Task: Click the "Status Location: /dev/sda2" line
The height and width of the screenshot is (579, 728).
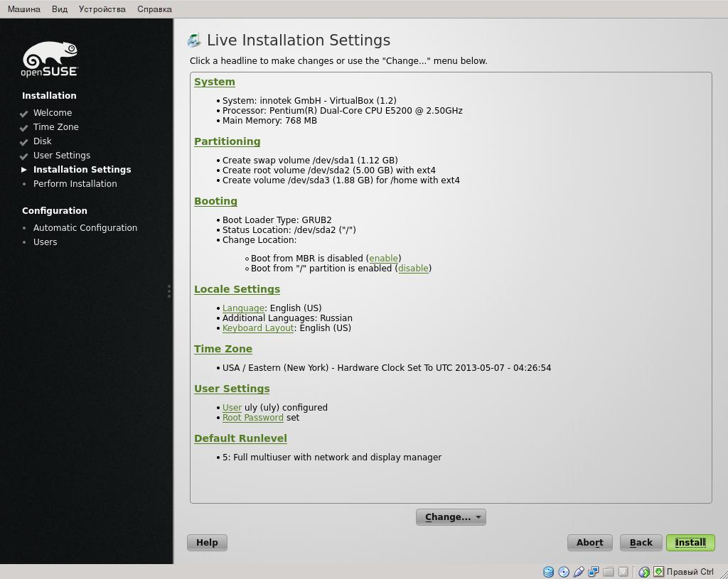Action: pos(289,230)
